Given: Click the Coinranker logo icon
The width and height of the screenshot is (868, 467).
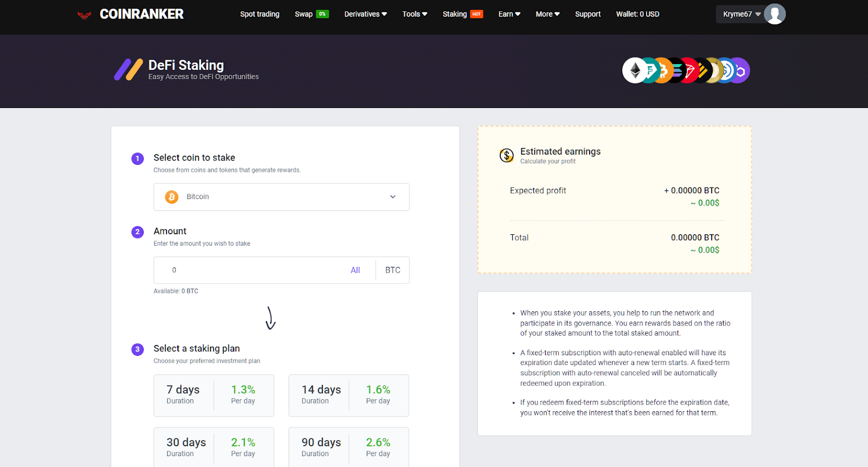Looking at the screenshot, I should coord(84,15).
